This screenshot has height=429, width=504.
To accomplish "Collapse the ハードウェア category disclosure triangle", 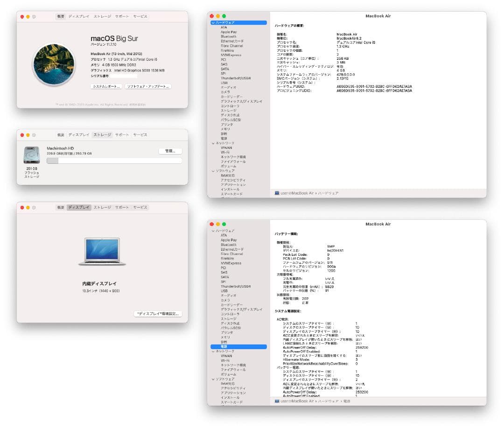I will pyautogui.click(x=213, y=22).
